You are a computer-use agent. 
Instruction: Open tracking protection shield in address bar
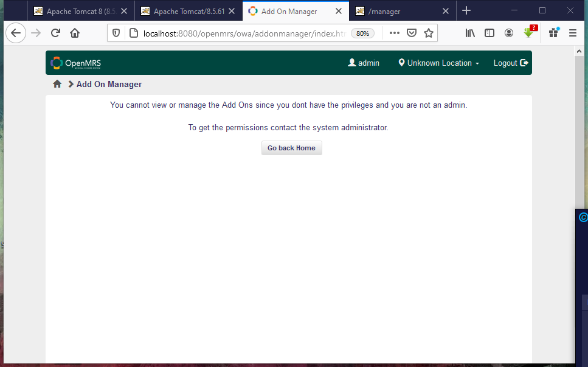pos(116,33)
